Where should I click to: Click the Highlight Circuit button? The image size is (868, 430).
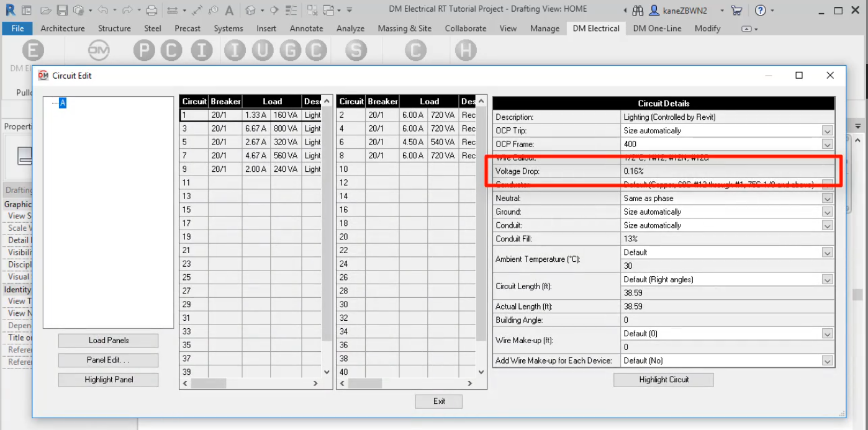tap(664, 380)
